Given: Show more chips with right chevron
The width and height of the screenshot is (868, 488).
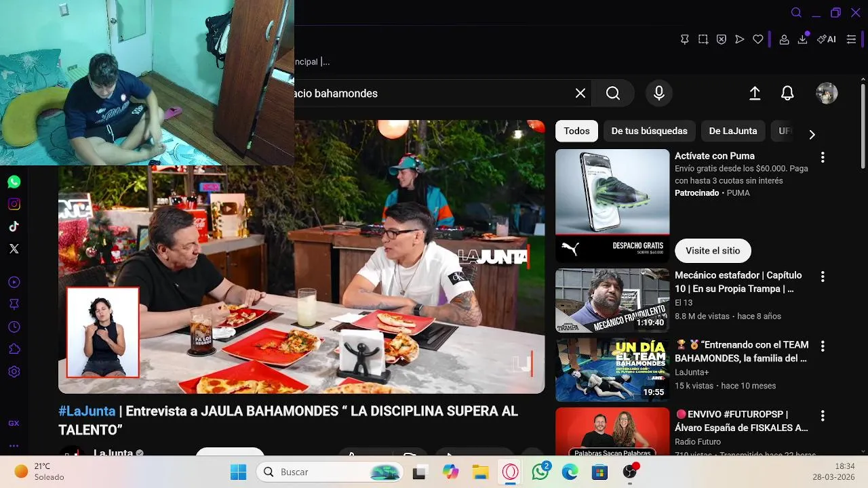Looking at the screenshot, I should click(812, 134).
